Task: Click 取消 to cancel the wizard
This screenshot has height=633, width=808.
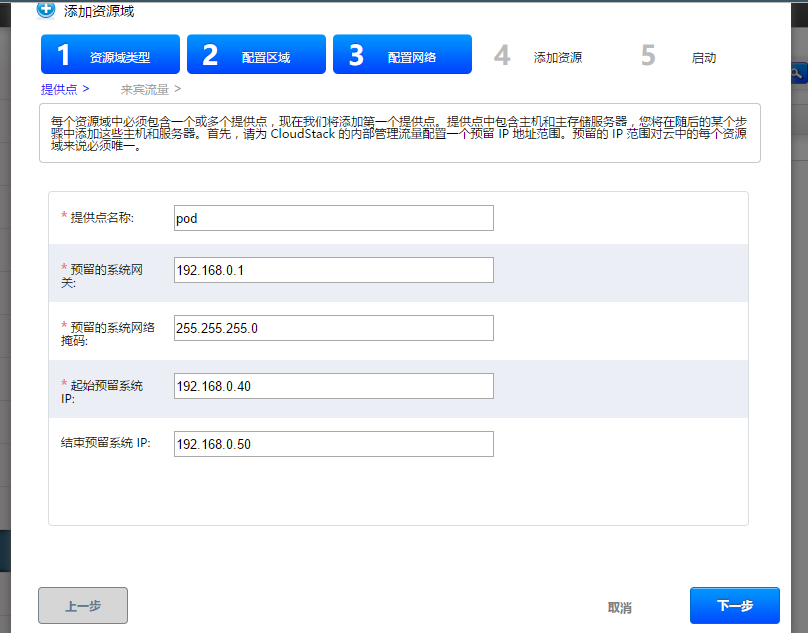Action: click(619, 607)
